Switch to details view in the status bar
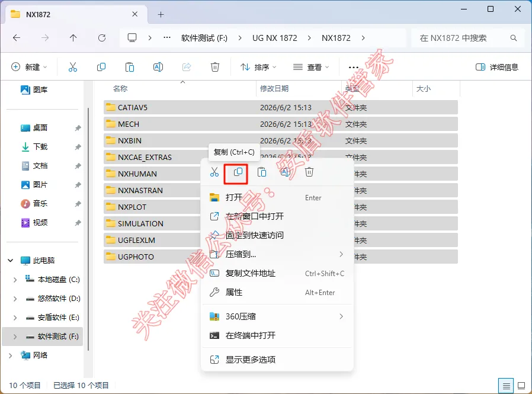This screenshot has width=532, height=394. click(x=506, y=386)
